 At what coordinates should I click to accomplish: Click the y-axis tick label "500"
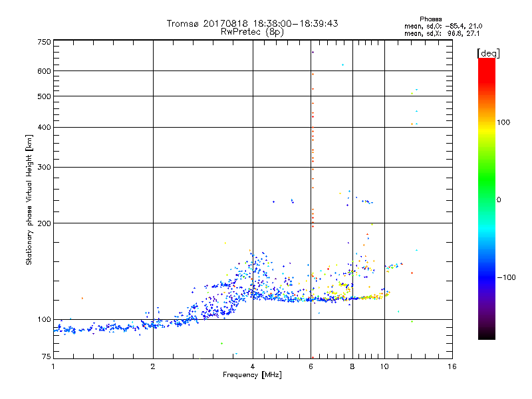tap(44, 96)
